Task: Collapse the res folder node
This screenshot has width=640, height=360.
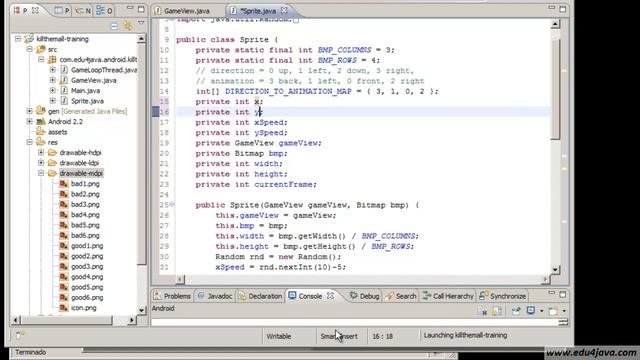Action: 29,142
